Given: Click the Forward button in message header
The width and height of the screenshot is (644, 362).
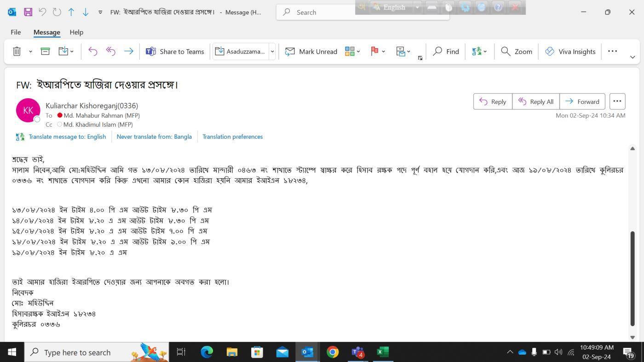Looking at the screenshot, I should pos(582,102).
